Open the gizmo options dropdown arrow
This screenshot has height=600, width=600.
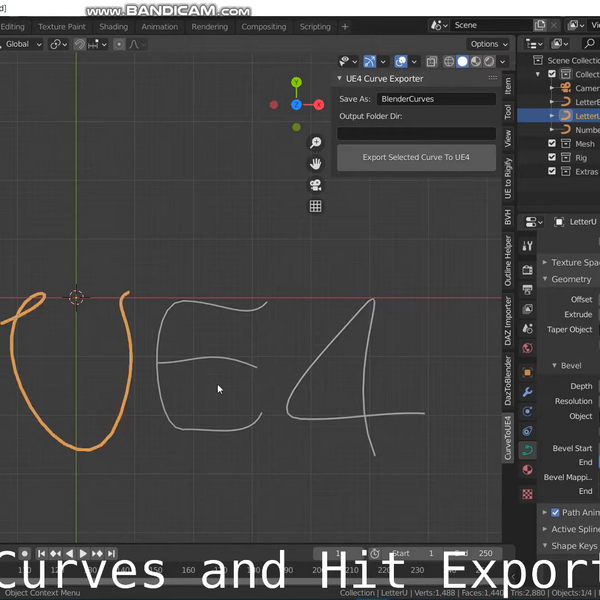(x=383, y=62)
